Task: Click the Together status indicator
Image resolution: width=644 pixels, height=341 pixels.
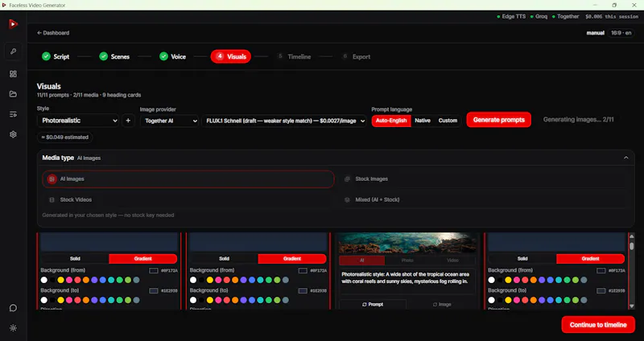Action: pyautogui.click(x=565, y=16)
